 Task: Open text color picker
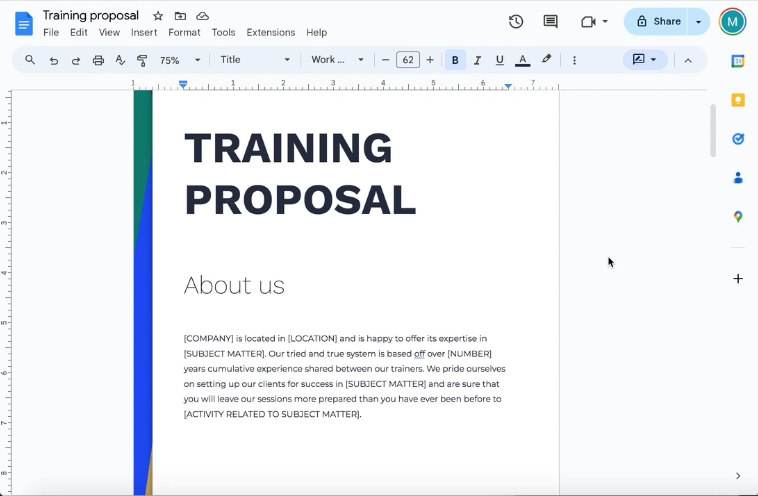tap(523, 60)
